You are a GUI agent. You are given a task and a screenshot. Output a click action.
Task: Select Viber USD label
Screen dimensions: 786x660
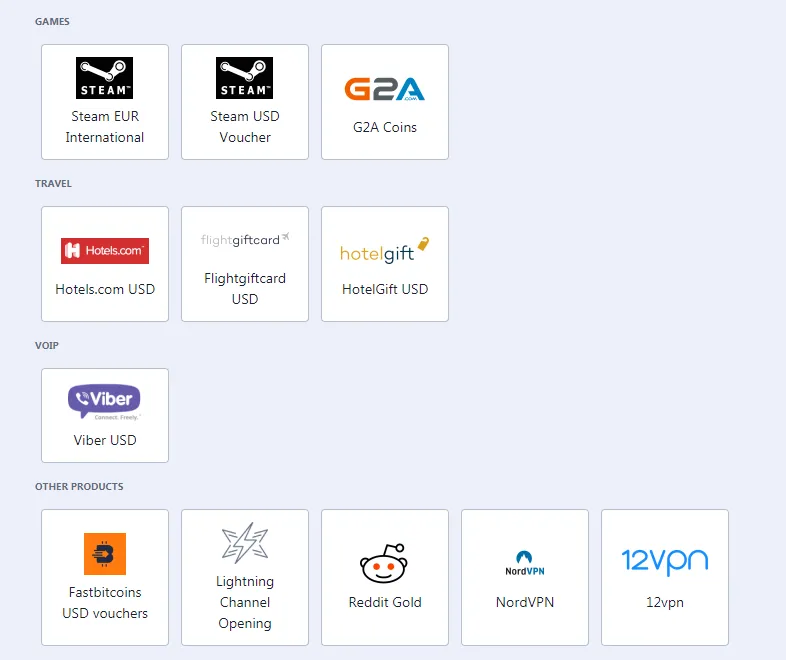[x=105, y=440]
